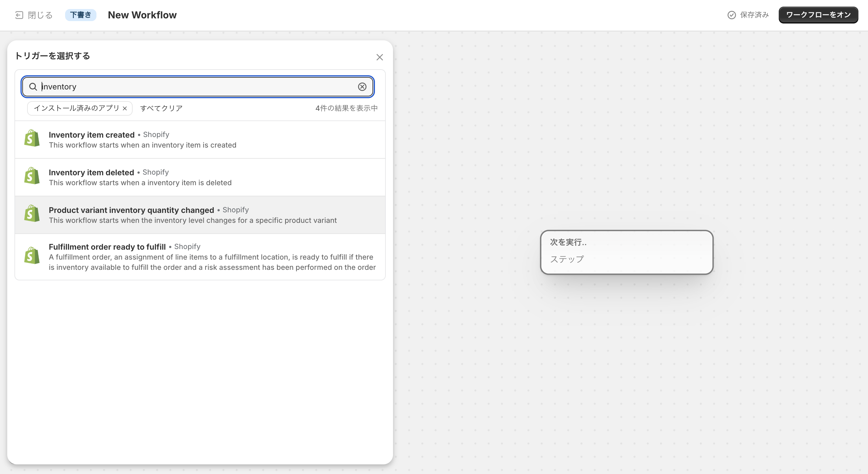Image resolution: width=868 pixels, height=474 pixels.
Task: Click the magnifying glass icon in the search field
Action: coord(33,86)
